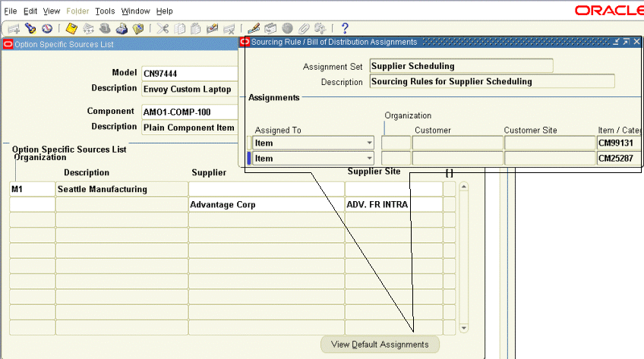Click the CM99131 item cell
The image size is (644, 359).
[618, 143]
